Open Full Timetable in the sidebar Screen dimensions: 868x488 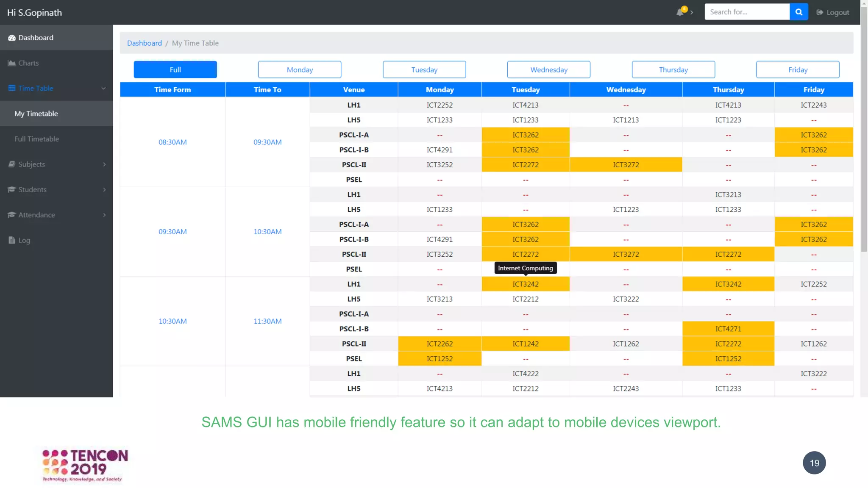[56, 139]
